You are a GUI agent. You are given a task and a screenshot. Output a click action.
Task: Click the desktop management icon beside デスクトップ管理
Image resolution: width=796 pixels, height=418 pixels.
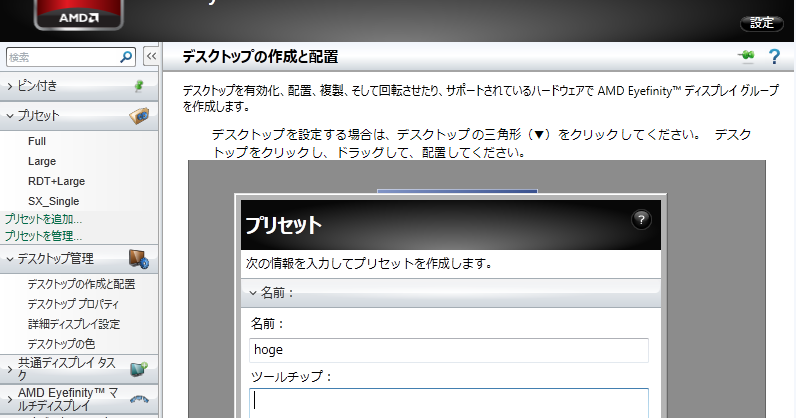[139, 259]
